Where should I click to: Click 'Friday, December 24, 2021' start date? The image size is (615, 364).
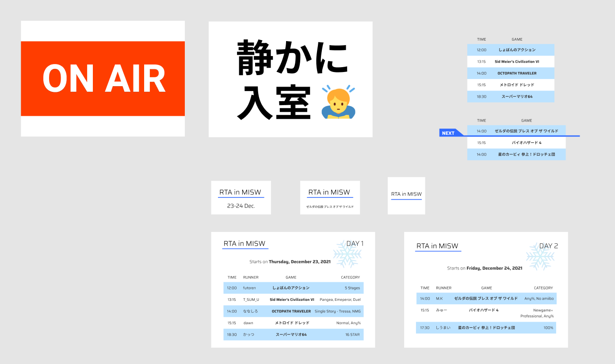click(494, 268)
